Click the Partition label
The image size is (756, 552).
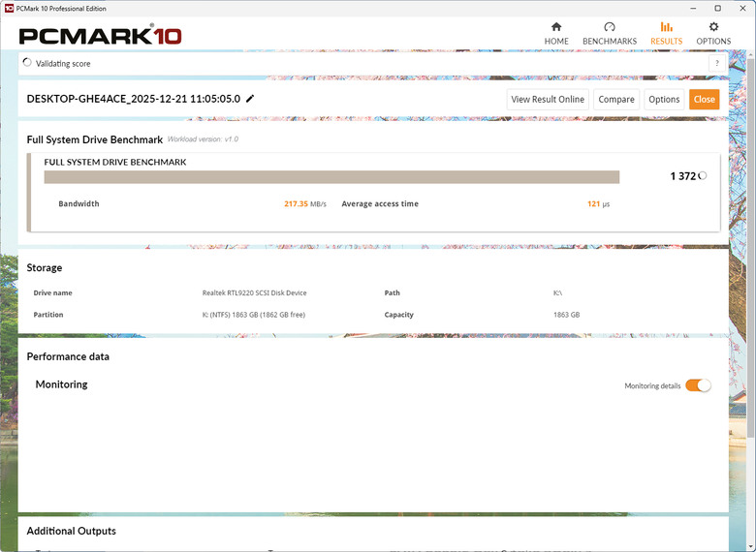click(x=48, y=315)
